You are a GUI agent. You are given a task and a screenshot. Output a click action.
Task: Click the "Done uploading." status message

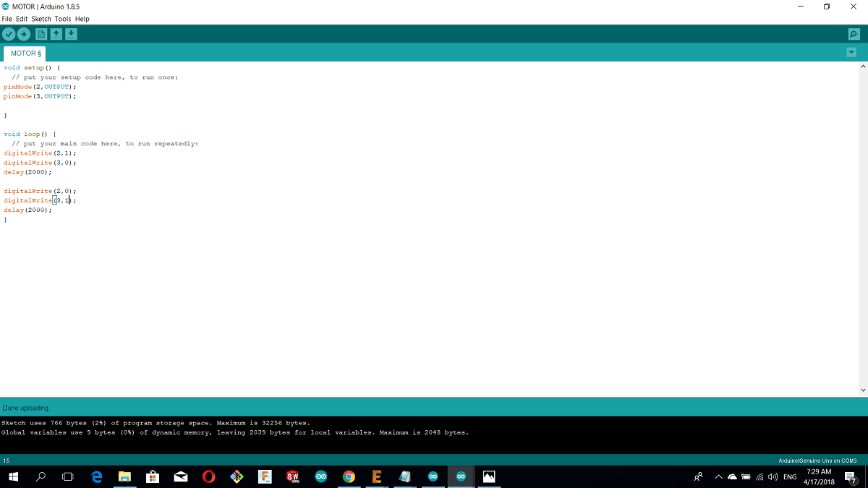click(26, 408)
